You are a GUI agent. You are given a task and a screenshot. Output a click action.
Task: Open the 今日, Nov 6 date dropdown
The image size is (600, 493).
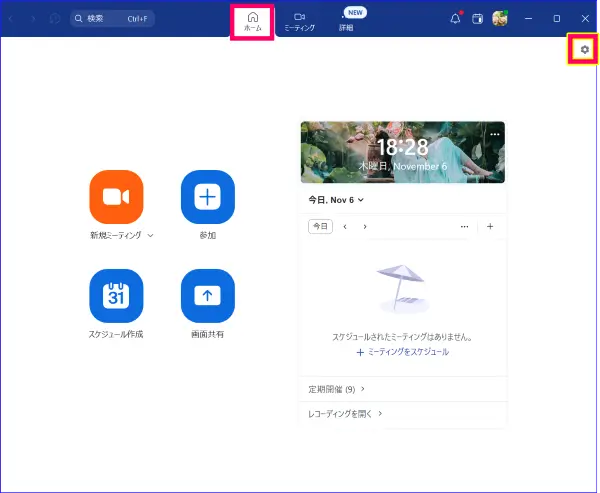click(x=336, y=200)
